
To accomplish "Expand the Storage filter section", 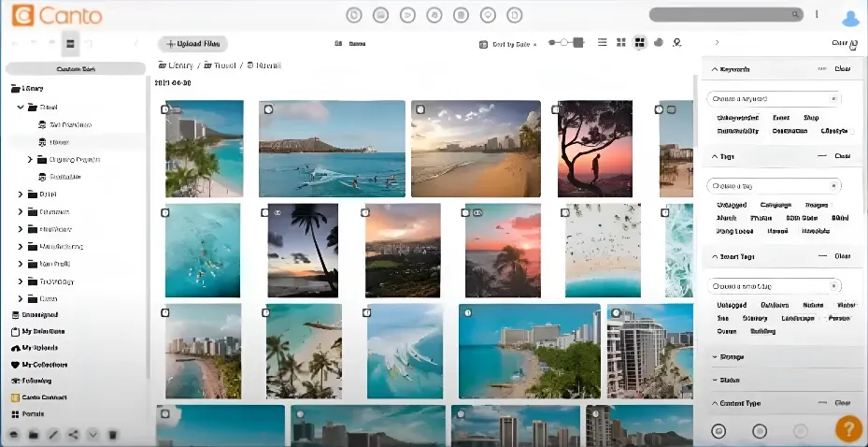I will tap(715, 357).
